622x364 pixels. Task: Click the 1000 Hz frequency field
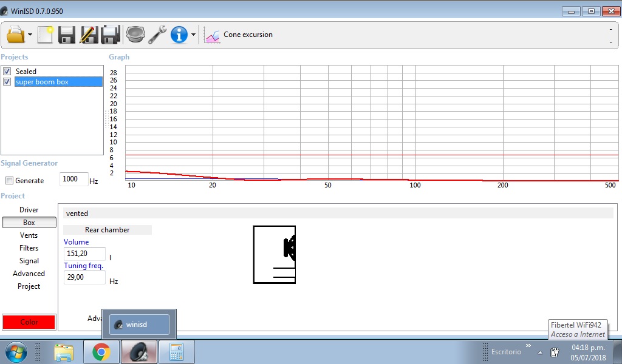point(73,179)
